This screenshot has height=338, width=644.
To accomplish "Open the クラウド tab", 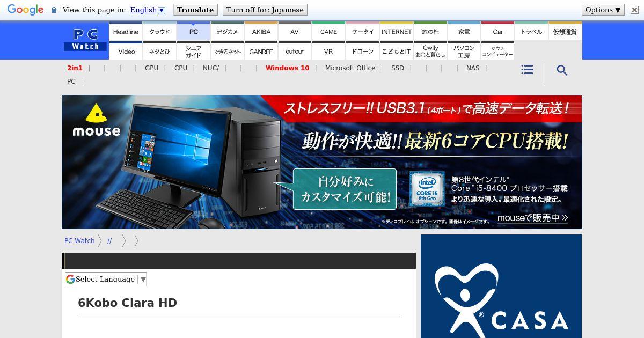I will pos(159,31).
